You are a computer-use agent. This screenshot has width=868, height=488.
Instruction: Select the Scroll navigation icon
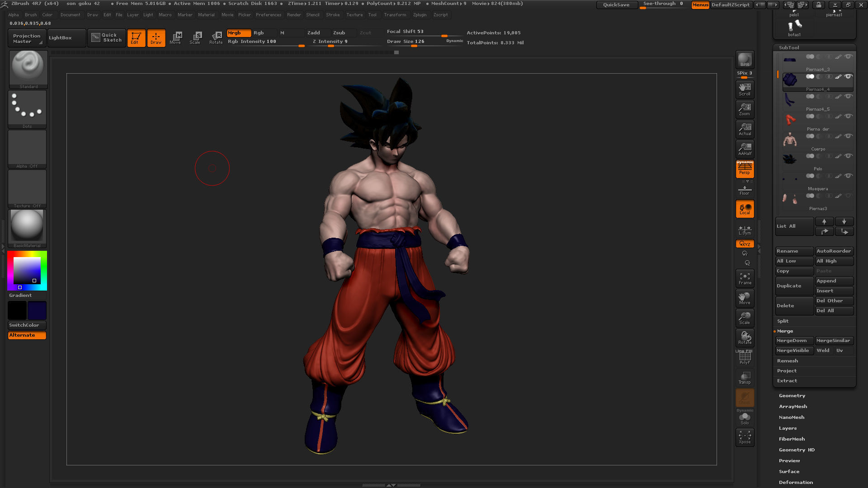[745, 89]
